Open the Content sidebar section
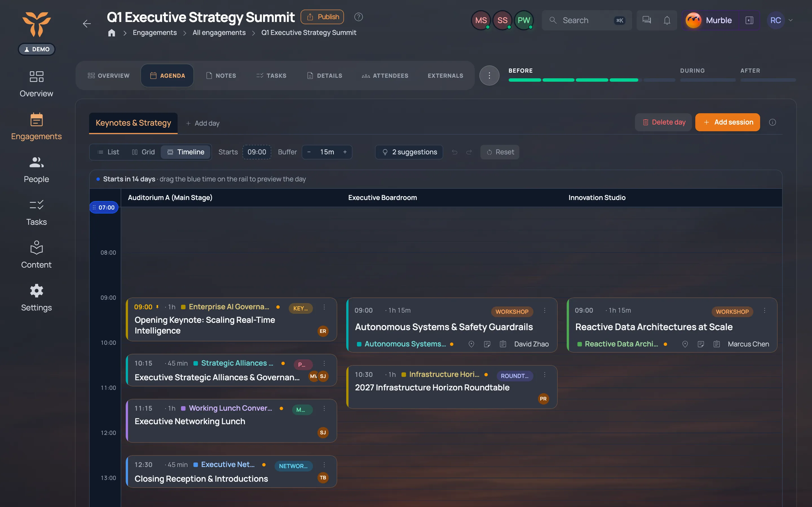812x507 pixels. [x=36, y=255]
